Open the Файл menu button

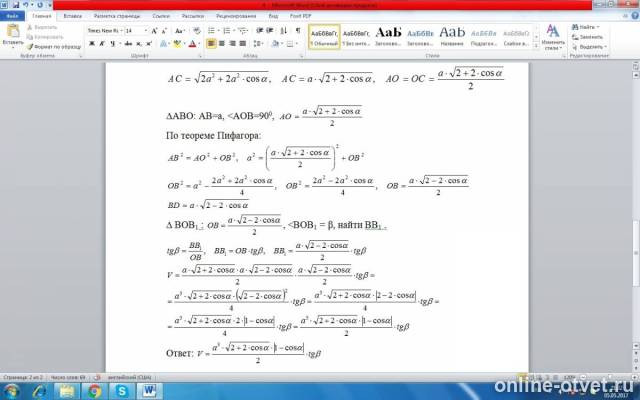click(12, 16)
